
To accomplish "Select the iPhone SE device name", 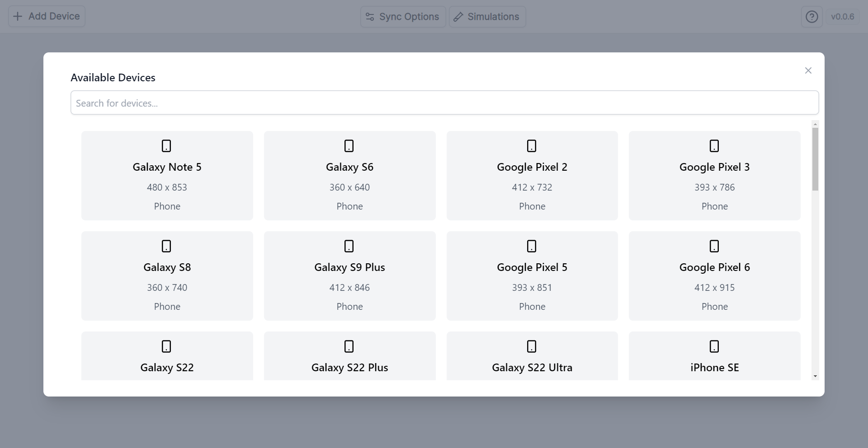I will pos(715,368).
